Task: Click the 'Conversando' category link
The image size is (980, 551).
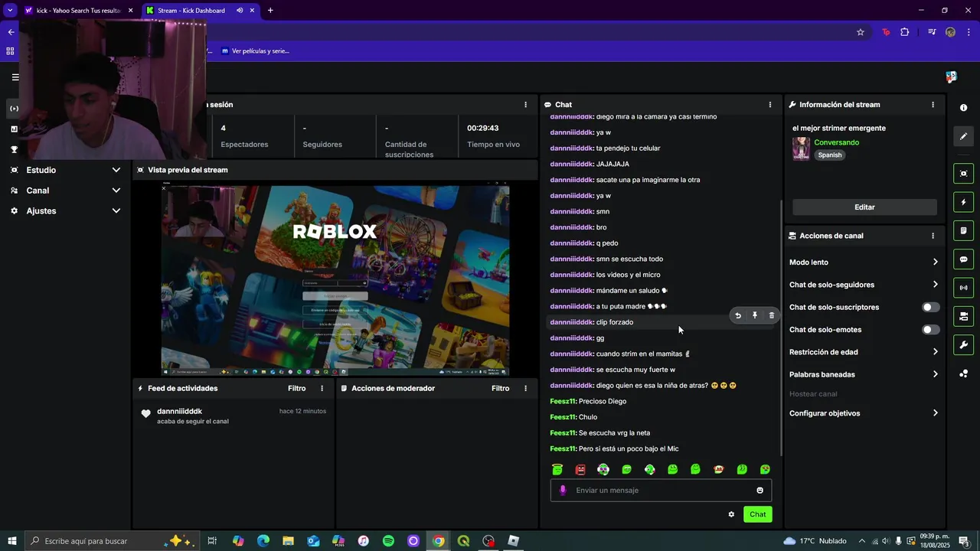Action: (x=836, y=142)
